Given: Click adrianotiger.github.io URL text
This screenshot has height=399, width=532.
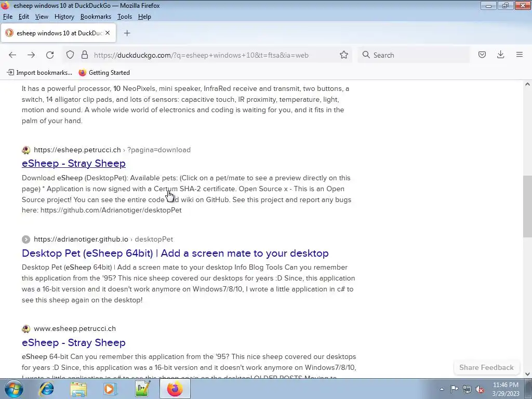Looking at the screenshot, I should click(103, 239).
